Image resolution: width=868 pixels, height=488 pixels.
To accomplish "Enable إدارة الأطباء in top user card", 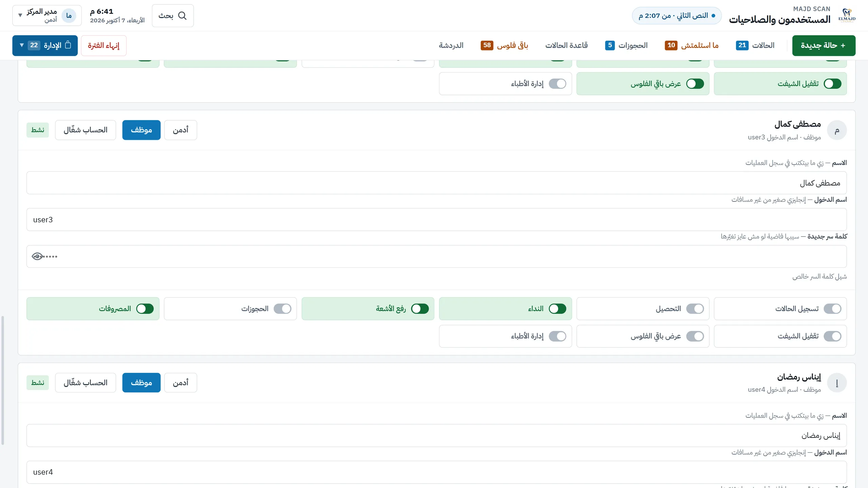I will click(557, 84).
